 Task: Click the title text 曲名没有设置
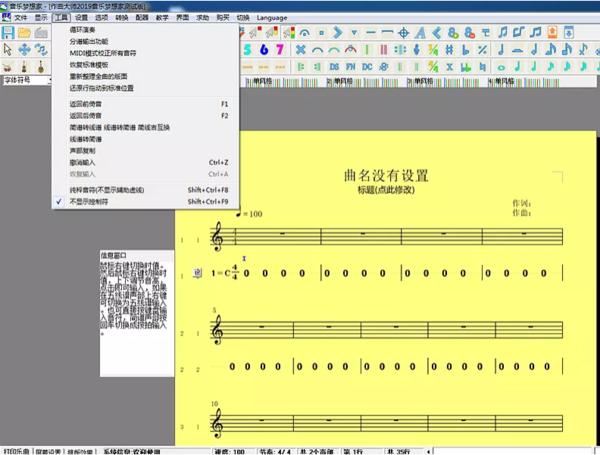(x=385, y=176)
